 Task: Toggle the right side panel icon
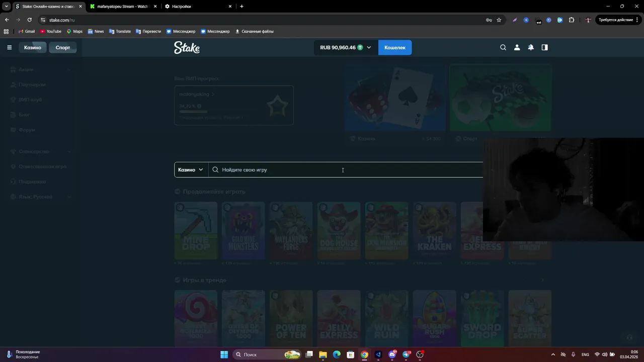(544, 47)
